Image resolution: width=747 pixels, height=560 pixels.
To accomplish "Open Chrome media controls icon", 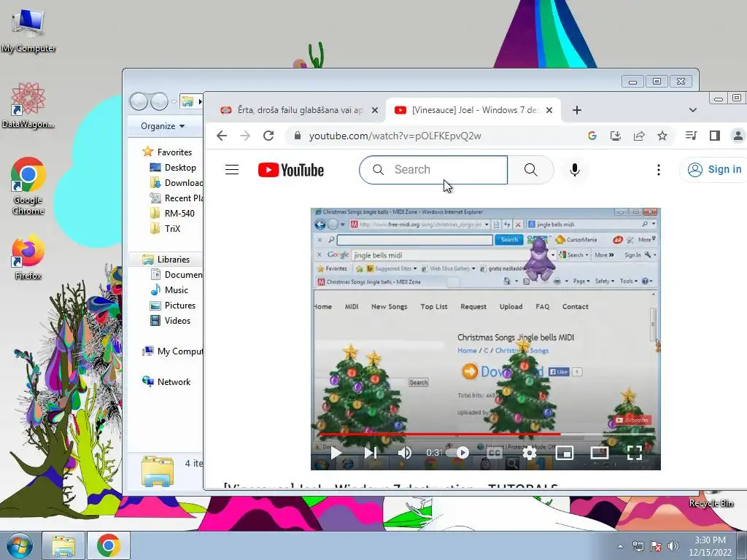I will coord(691,136).
